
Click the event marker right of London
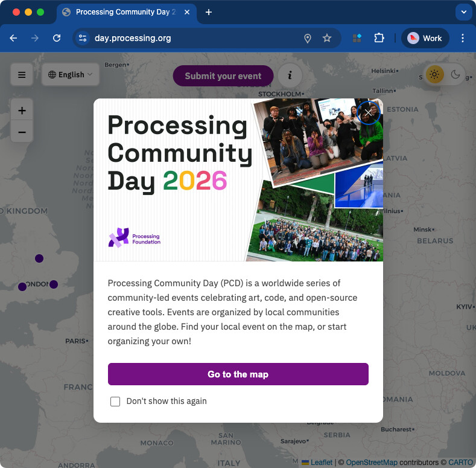coord(54,284)
